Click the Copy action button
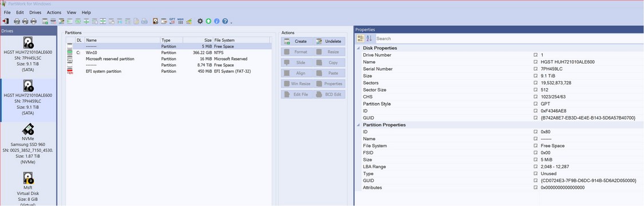644x206 pixels. tap(329, 63)
